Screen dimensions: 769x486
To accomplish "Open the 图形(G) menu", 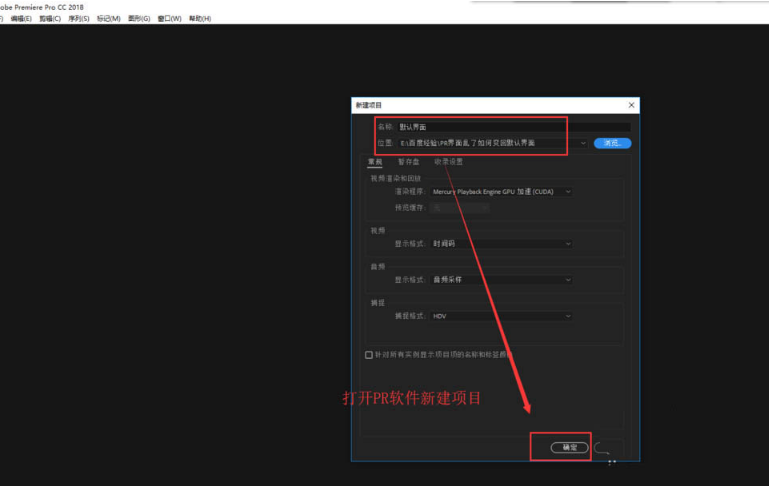I will (139, 18).
